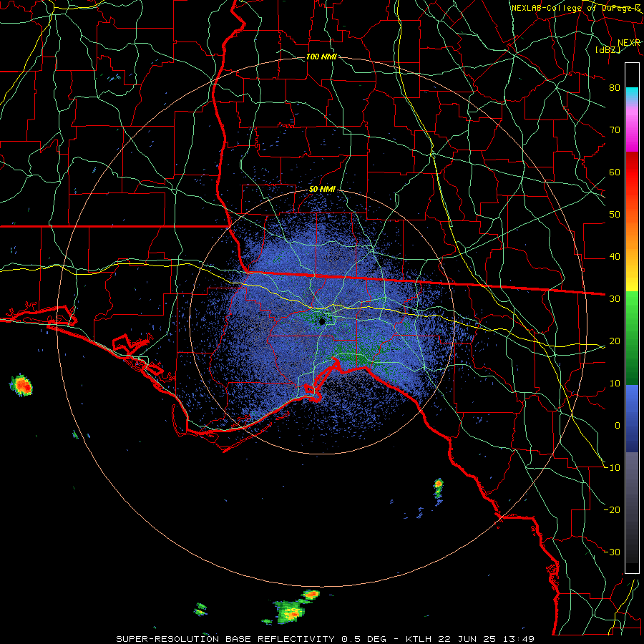
Task: Pick the red segment of the color bar
Action: coord(632,172)
